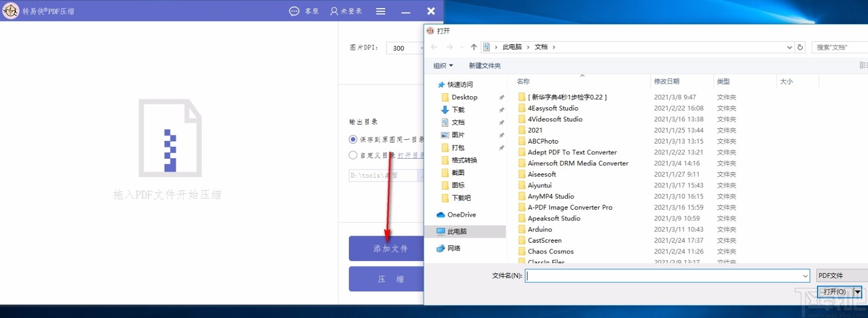Select 此电脑 in navigation pane

point(457,231)
